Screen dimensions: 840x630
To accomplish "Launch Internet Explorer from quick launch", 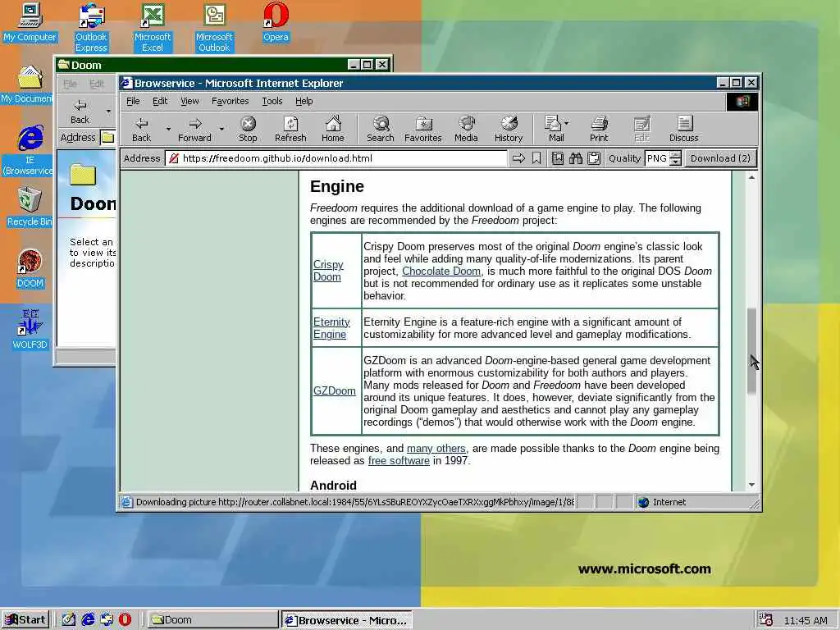I will click(x=88, y=619).
